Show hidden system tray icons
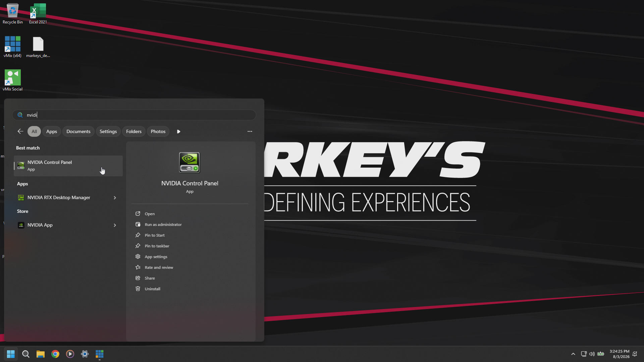The width and height of the screenshot is (644, 362). point(573,354)
